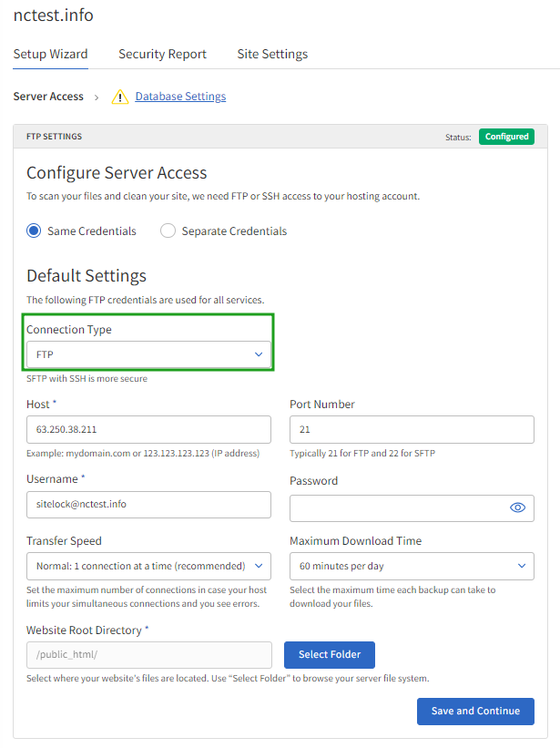This screenshot has width=560, height=748.
Task: Expand the Transfer Speed dropdown
Action: pyautogui.click(x=148, y=566)
